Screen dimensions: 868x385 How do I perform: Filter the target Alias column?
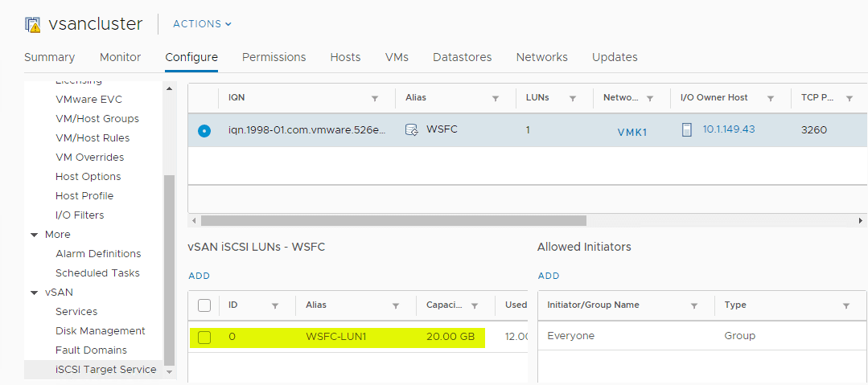tap(496, 98)
